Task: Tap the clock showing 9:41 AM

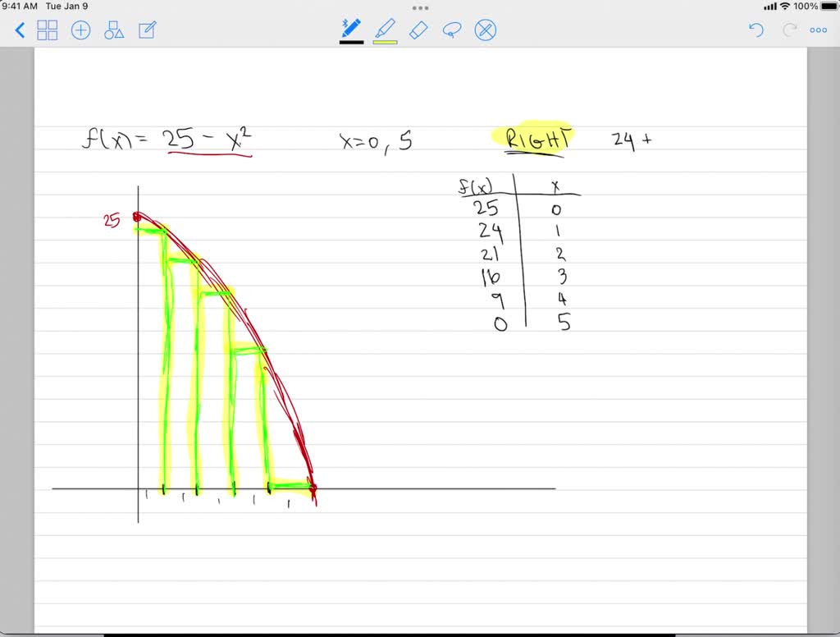Action: pos(19,6)
